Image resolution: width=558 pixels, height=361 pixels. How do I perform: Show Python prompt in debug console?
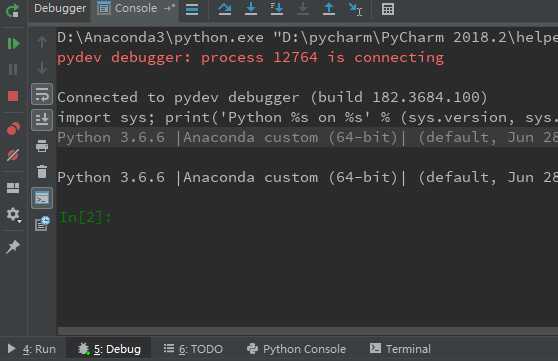(42, 198)
